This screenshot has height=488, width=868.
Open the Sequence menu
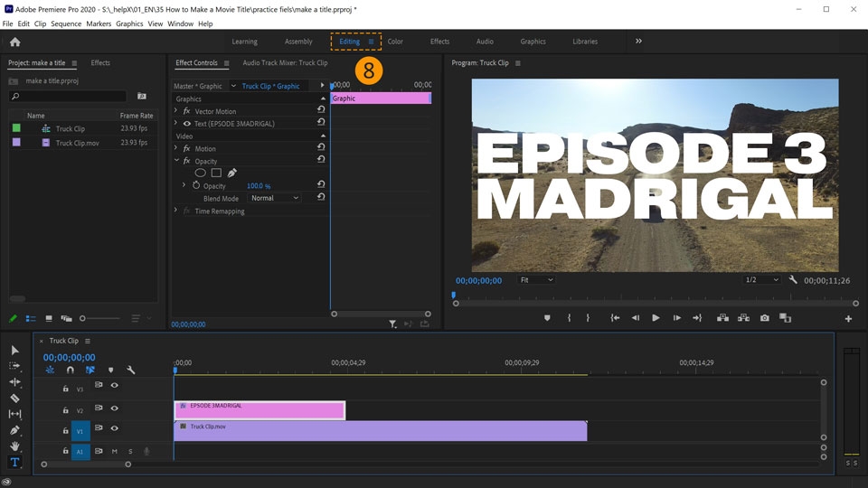pos(65,23)
